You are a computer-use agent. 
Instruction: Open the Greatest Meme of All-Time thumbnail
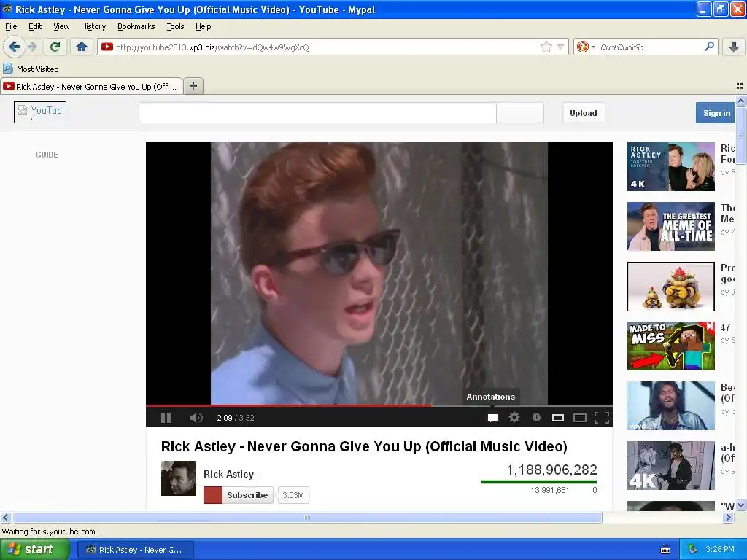[671, 226]
